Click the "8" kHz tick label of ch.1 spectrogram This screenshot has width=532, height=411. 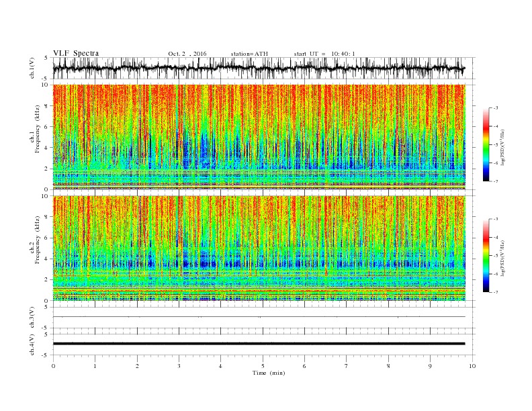pos(47,106)
